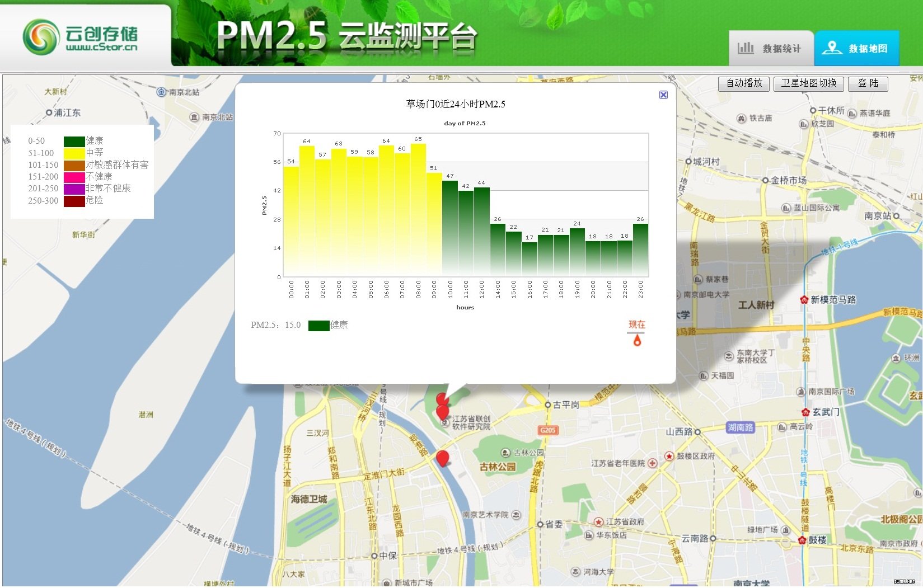Click the 新模范马路 metro station icon
923x588 pixels.
point(804,300)
